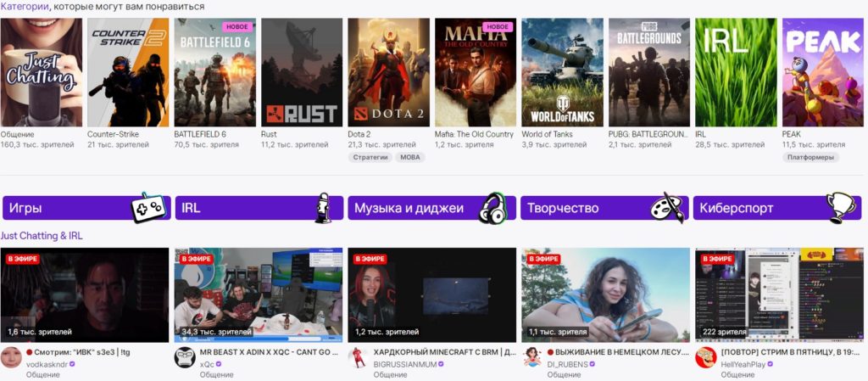Open the Counter-Strike category name link
This screenshot has height=381, width=868.
pos(113,135)
